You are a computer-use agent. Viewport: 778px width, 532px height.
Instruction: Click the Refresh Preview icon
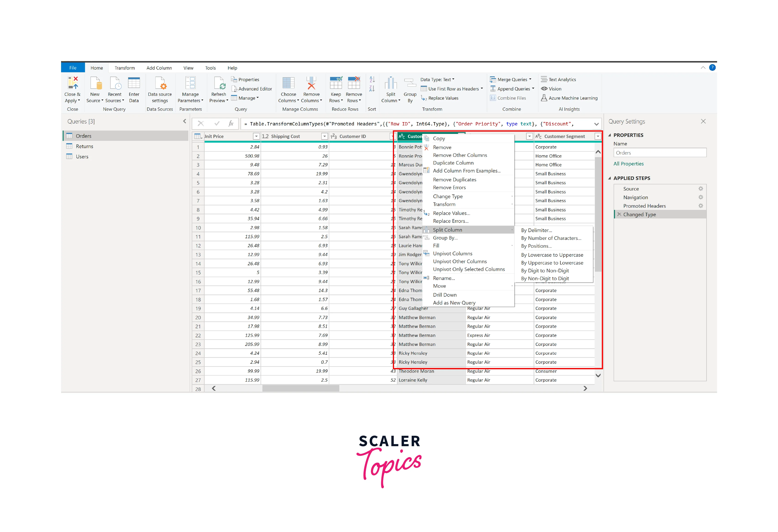coord(219,83)
